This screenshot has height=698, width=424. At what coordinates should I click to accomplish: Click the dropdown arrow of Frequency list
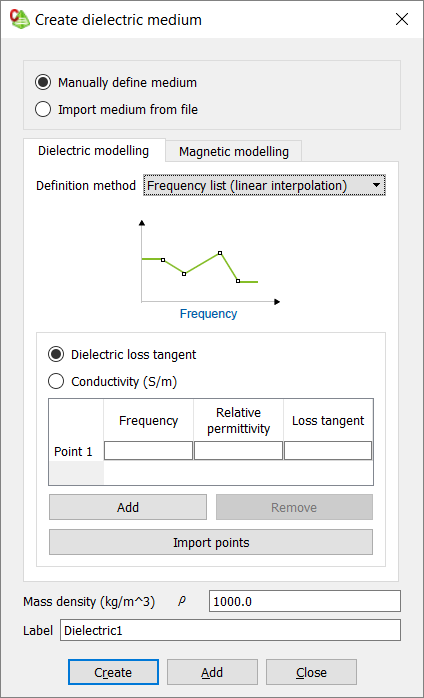377,185
